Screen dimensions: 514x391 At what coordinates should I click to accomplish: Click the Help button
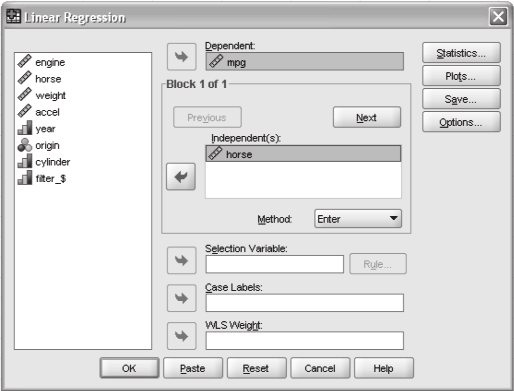click(384, 368)
